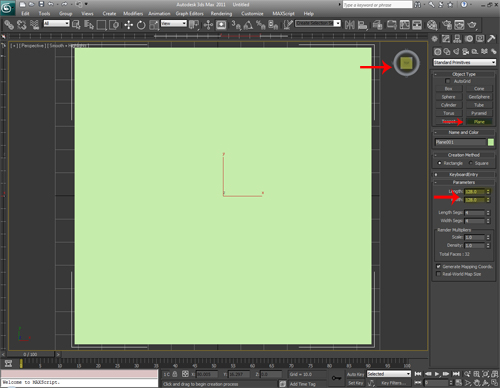Open the Render Setup icon

[x=447, y=25]
